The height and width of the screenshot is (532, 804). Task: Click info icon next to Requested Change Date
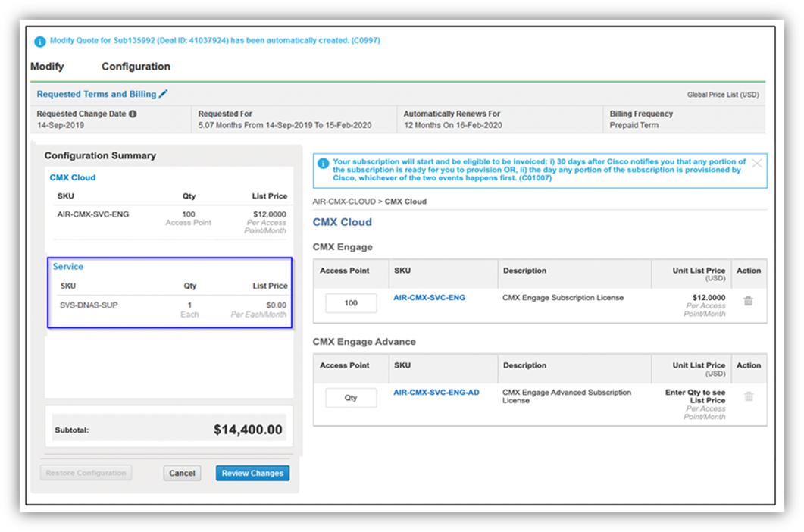click(133, 114)
